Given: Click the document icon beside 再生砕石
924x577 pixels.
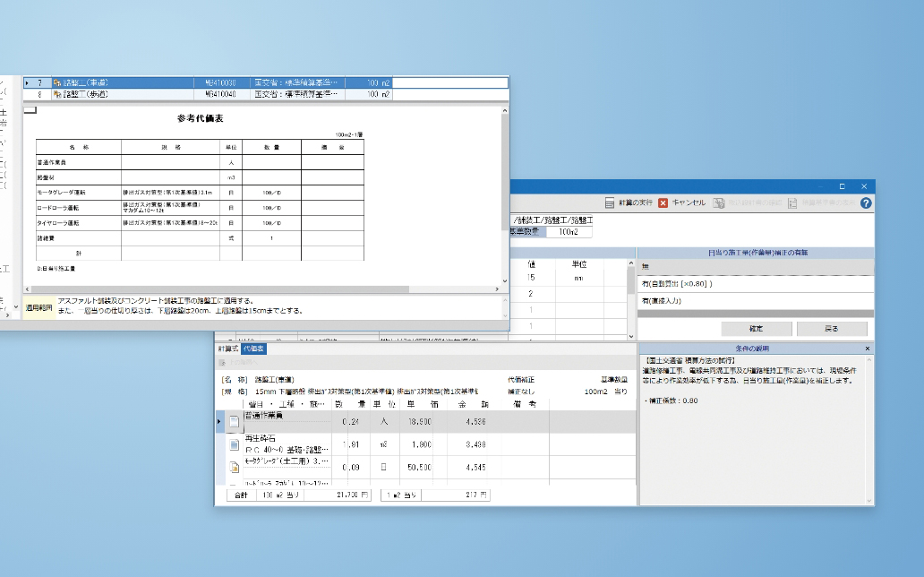Looking at the screenshot, I should tap(234, 444).
